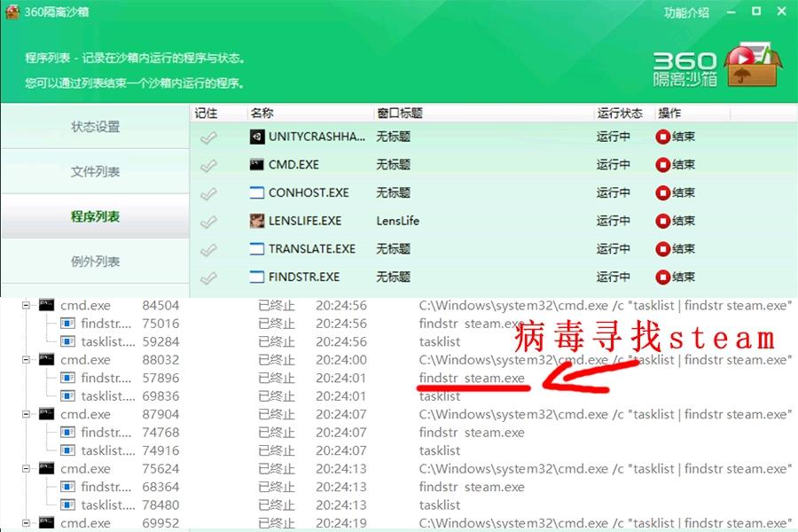The height and width of the screenshot is (532, 798).
Task: Click the UNITYCRASHHA... program icon
Action: coord(257,137)
